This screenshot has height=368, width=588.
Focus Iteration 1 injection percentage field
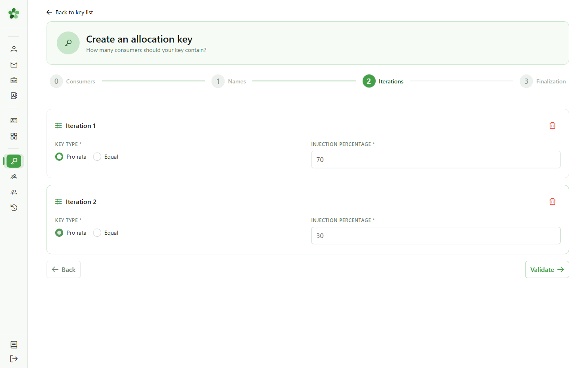tap(436, 159)
